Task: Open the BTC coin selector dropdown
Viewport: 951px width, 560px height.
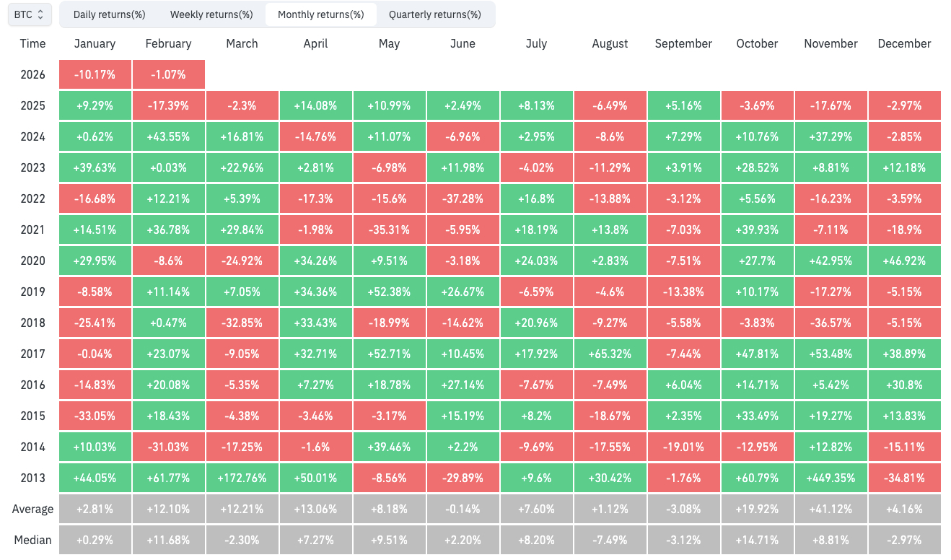Action: click(x=30, y=14)
